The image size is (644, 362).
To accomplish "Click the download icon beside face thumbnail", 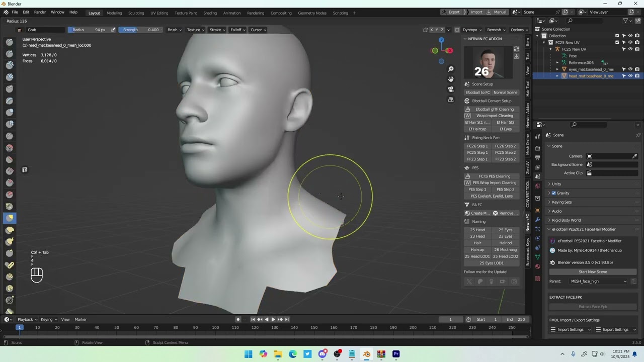I will [516, 56].
